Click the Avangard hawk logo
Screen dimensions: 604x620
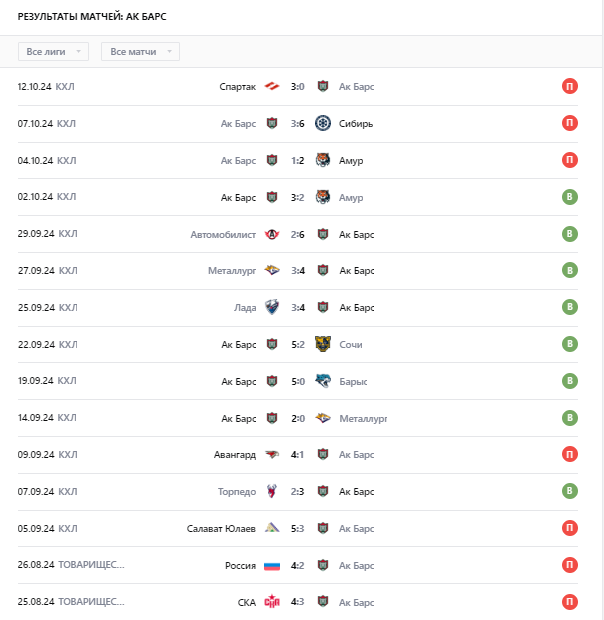click(272, 455)
